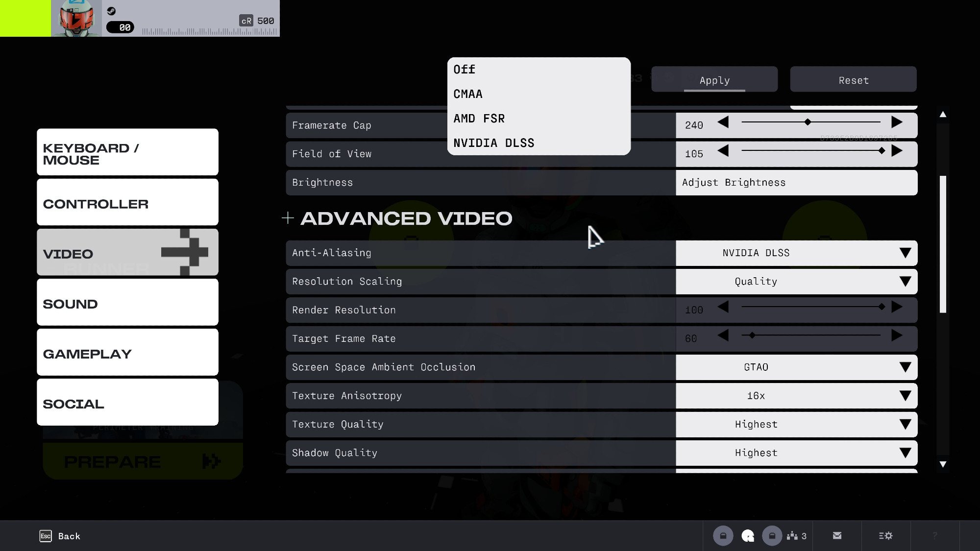This screenshot has height=551, width=980.
Task: Click the Field of View slider handle
Action: [882, 151]
